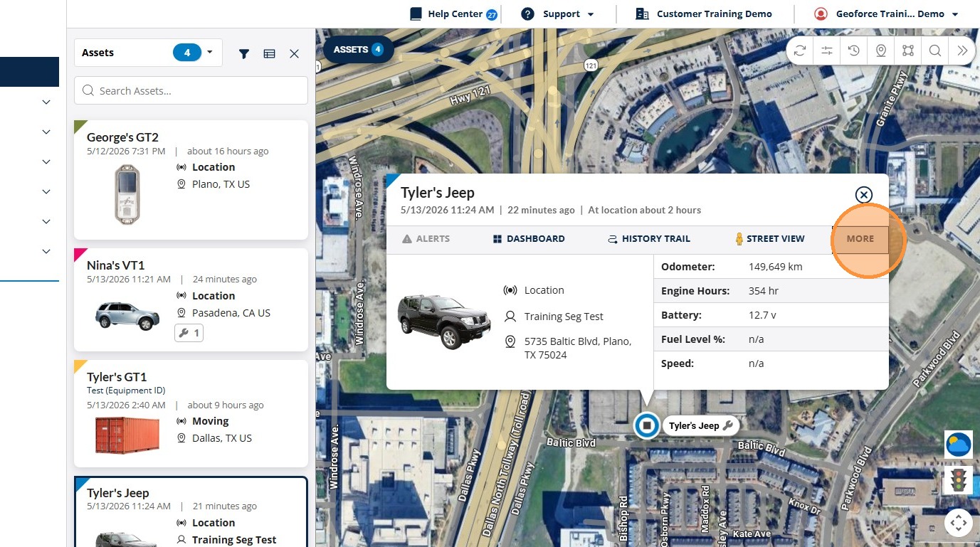Click the ASSETS 4 pill on the map
Screen dimensions: 980x547
click(x=359, y=50)
